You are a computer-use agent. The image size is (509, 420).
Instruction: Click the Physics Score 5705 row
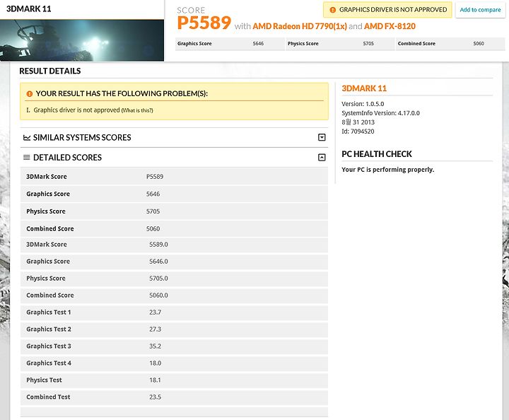174,211
